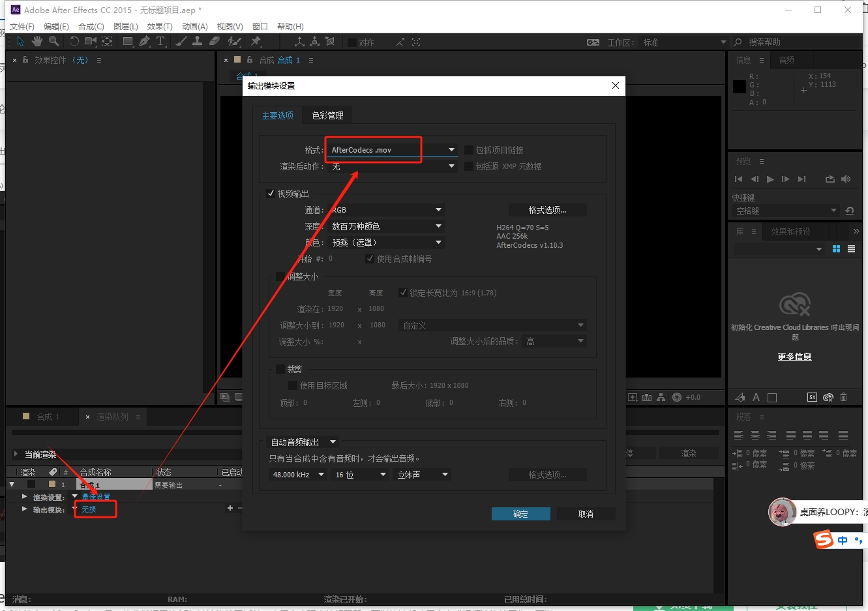Select the Pan Behind anchor point tool

(x=107, y=42)
